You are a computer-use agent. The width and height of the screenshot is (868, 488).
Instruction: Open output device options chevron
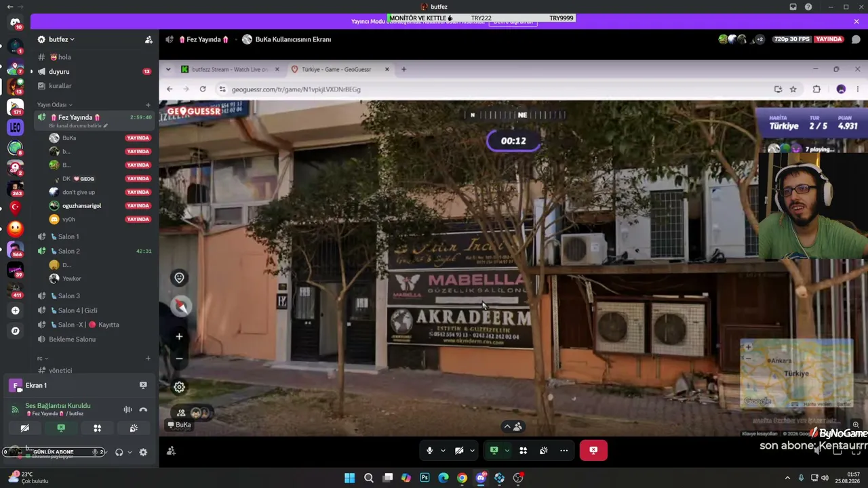point(130,452)
